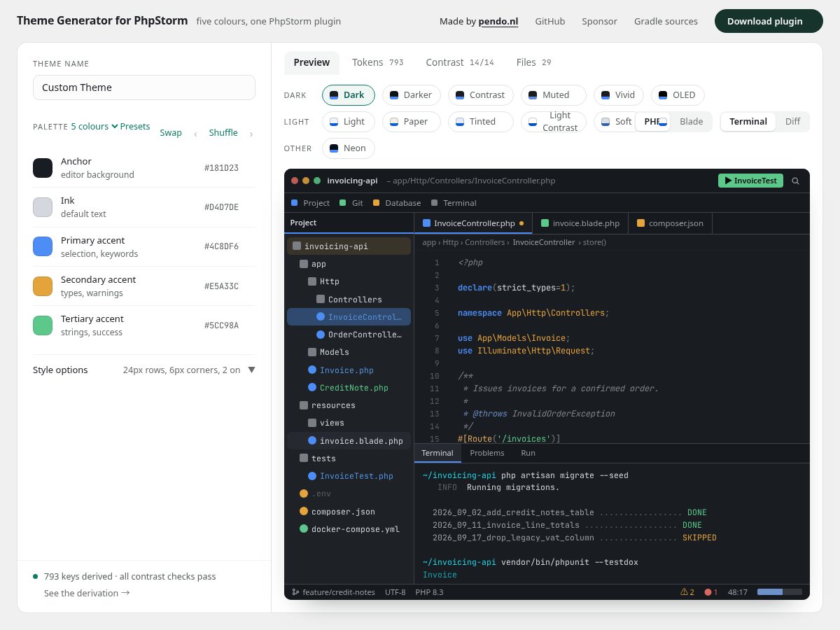The image size is (840, 630).
Task: Select the Dark theme variant
Action: [x=349, y=95]
